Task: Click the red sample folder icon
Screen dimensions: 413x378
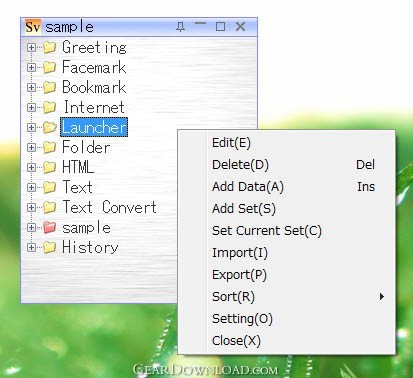Action: point(49,227)
